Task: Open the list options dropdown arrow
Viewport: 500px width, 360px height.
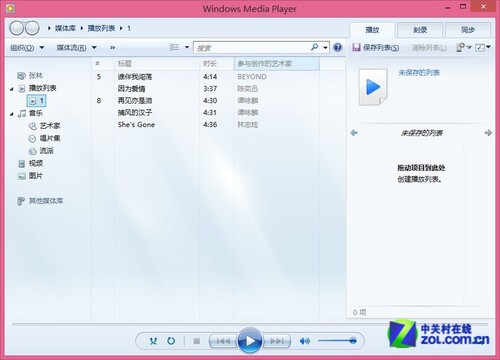Action: [488, 47]
